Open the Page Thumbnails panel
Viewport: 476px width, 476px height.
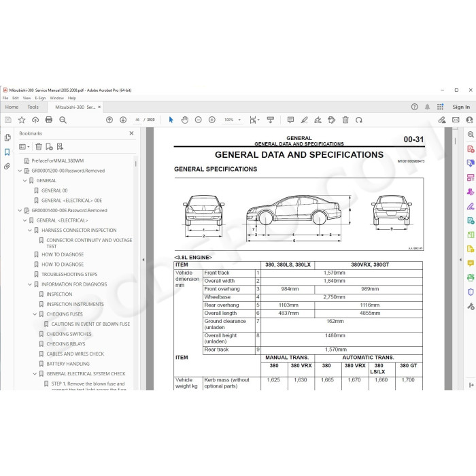point(7,137)
